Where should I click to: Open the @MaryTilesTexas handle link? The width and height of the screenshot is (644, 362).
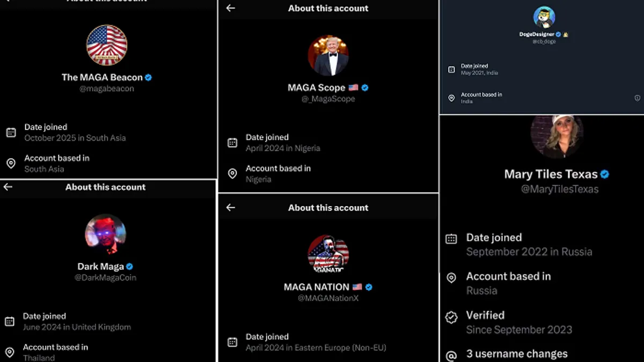pyautogui.click(x=560, y=189)
